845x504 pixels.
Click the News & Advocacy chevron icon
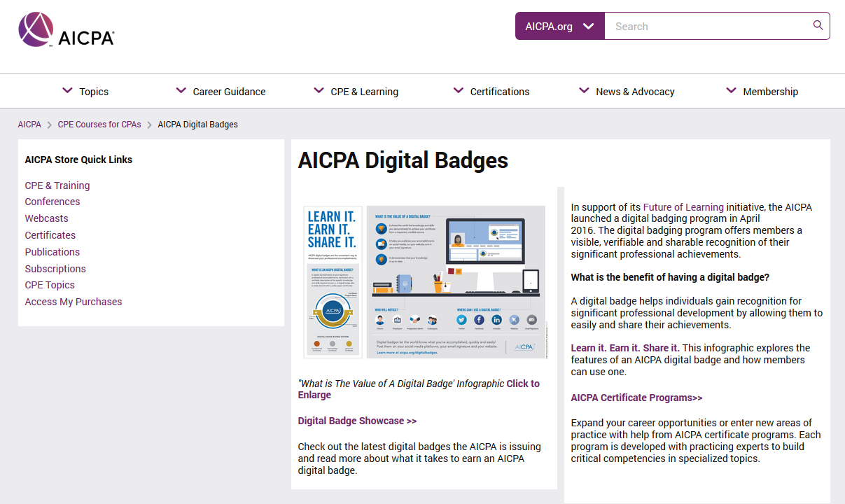(x=584, y=91)
